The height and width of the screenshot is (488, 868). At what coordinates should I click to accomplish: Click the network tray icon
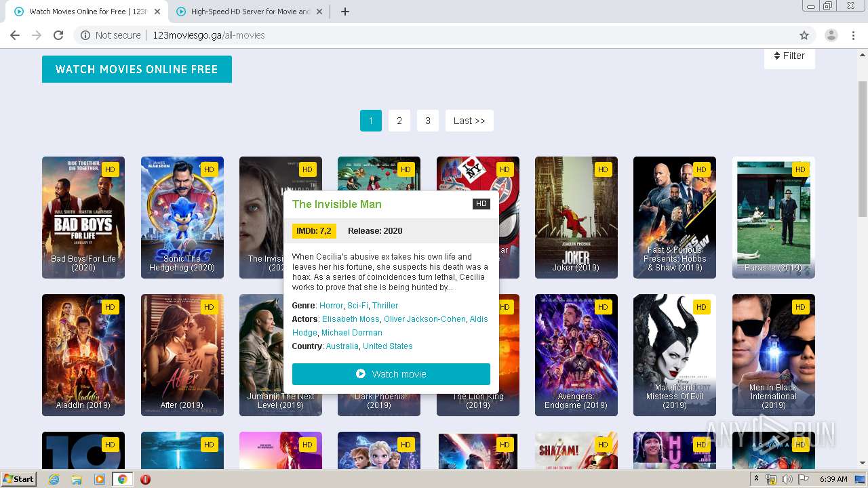point(771,479)
